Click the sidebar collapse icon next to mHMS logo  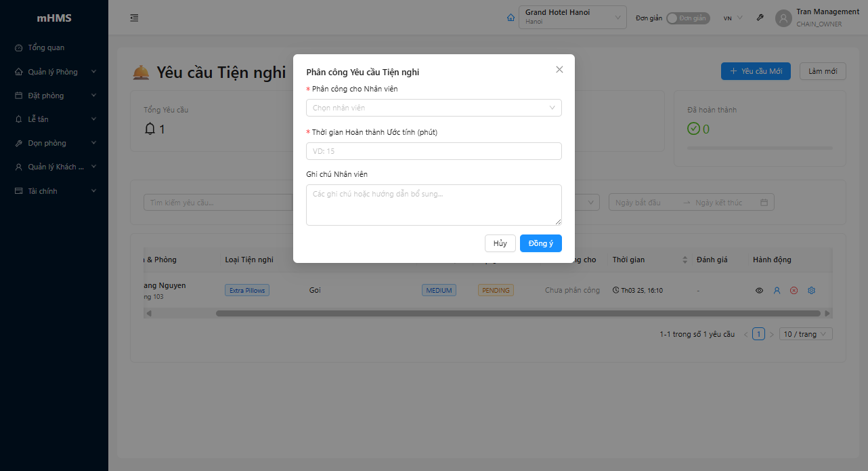pos(133,18)
